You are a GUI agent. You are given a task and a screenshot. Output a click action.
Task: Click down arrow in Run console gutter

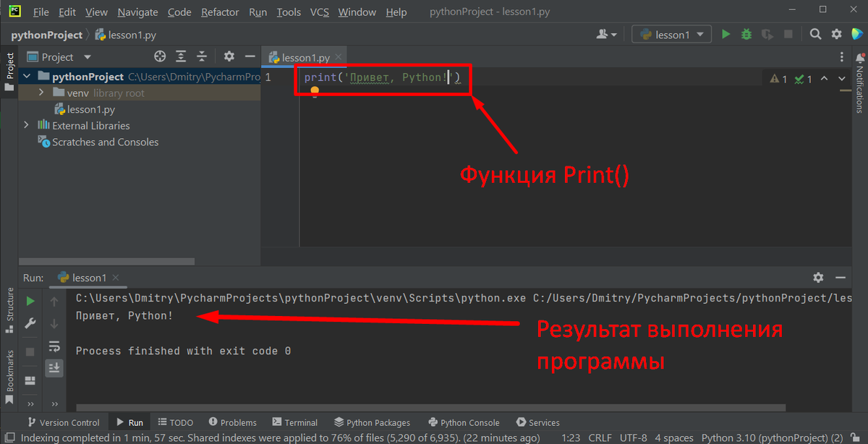(x=54, y=324)
